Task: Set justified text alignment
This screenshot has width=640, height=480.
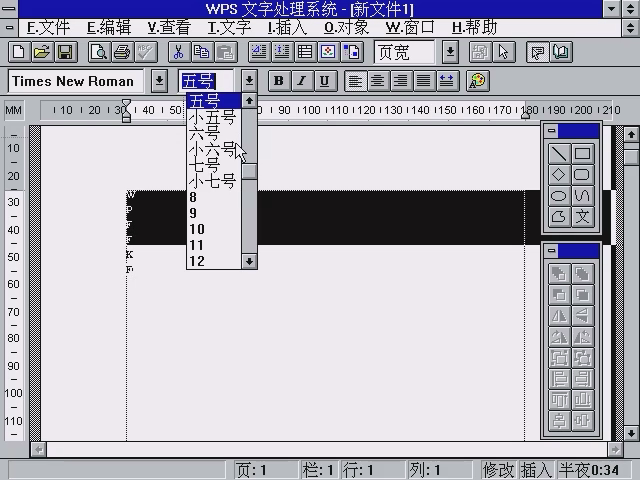Action: coord(424,81)
